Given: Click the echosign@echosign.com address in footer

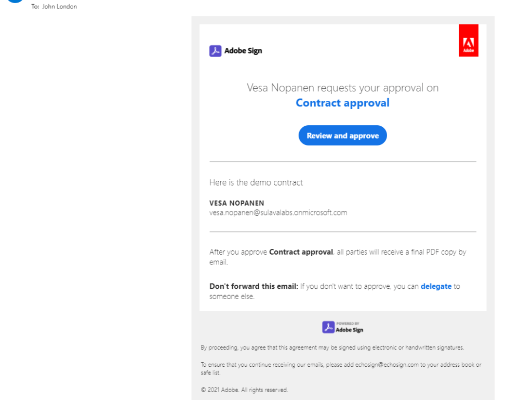Looking at the screenshot, I should 387,365.
